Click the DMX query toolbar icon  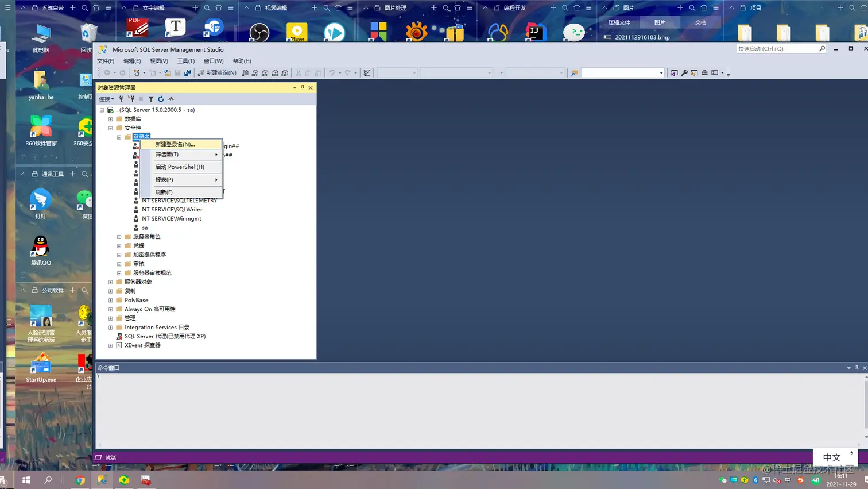click(265, 73)
